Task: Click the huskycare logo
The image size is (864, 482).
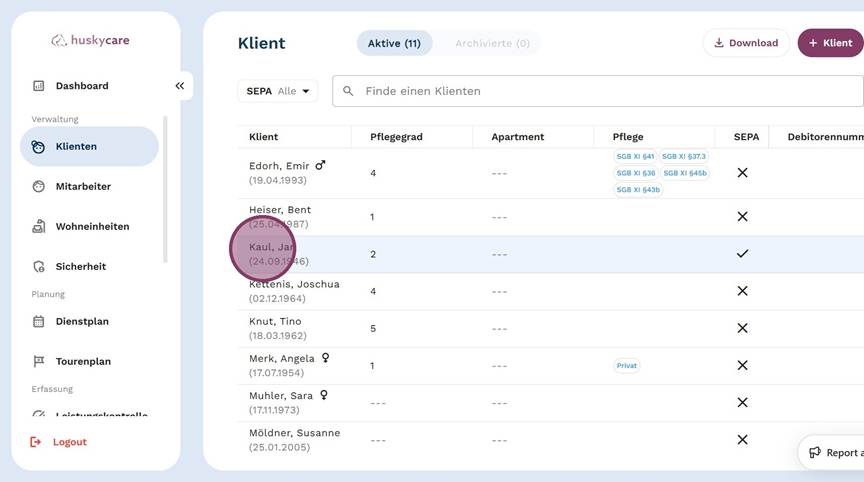Action: tap(90, 40)
